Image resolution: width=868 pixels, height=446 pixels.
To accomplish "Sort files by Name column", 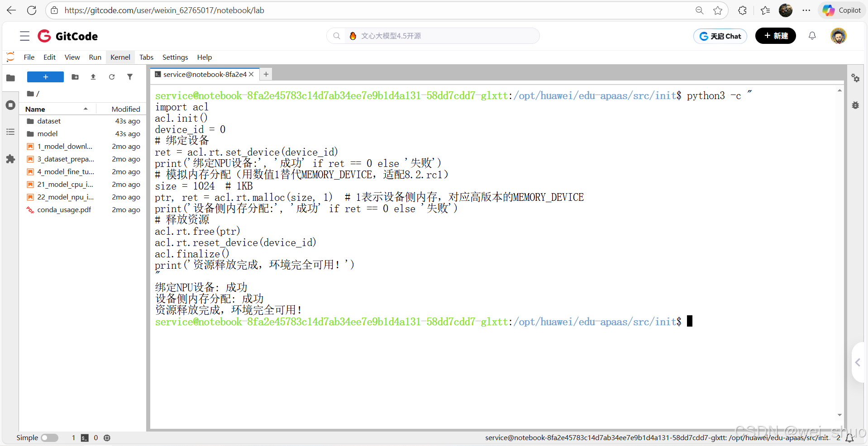I will pyautogui.click(x=57, y=109).
